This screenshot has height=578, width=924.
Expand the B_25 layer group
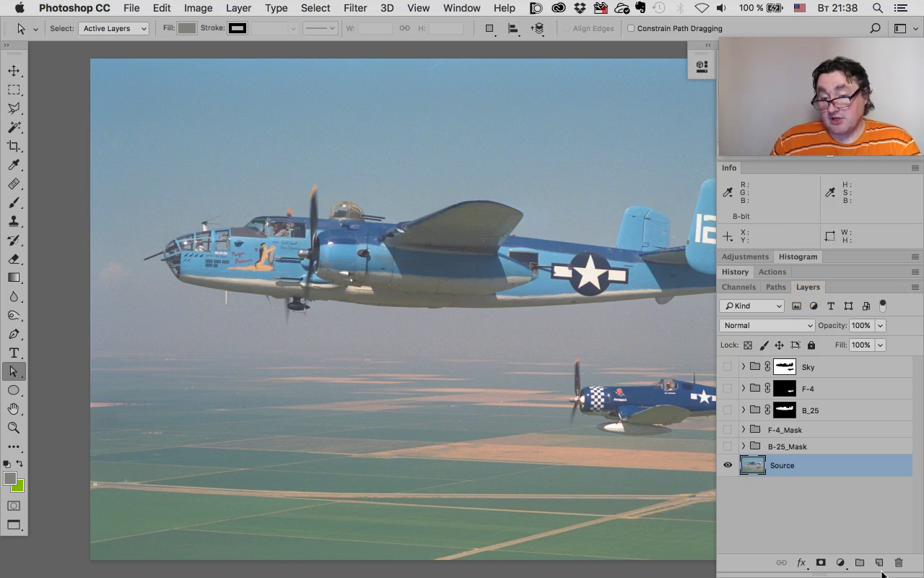pos(743,410)
